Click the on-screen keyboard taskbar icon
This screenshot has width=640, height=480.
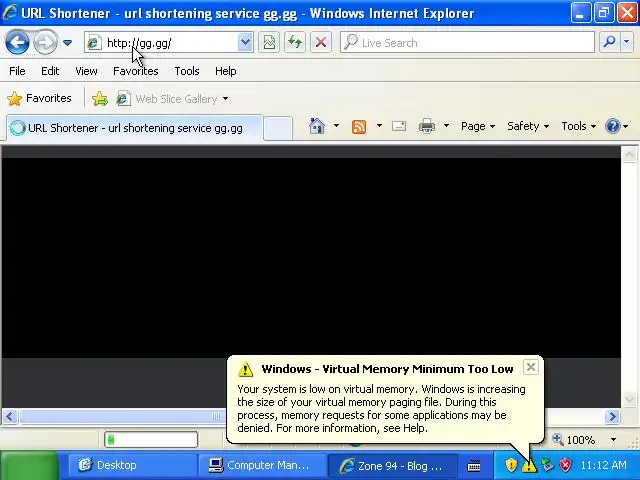click(474, 465)
